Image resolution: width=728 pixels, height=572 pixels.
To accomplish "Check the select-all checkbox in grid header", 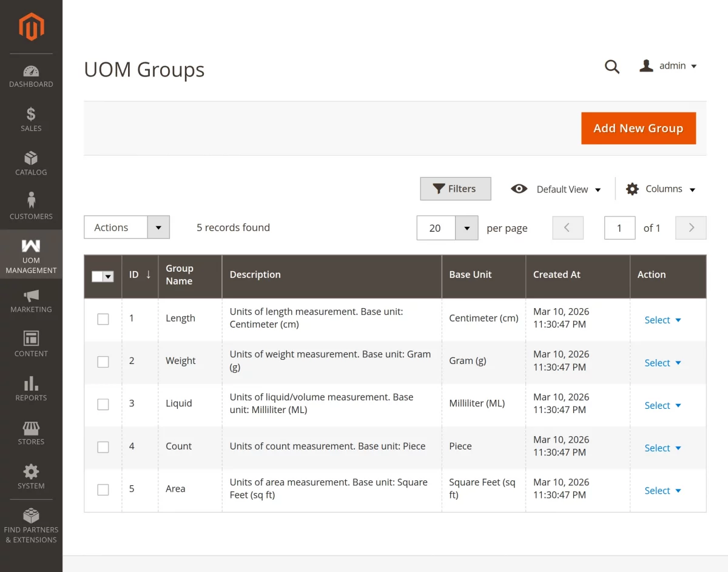I will click(x=99, y=276).
